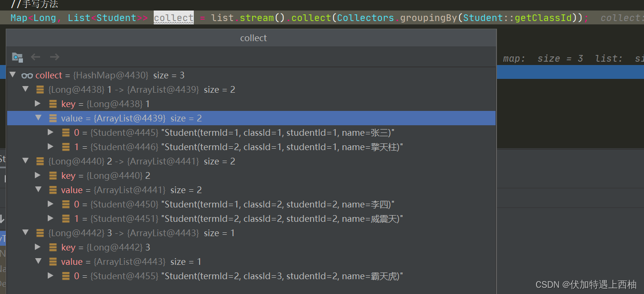The height and width of the screenshot is (294, 644).
Task: Click field icon of Student@4451 row
Action: (x=66, y=218)
